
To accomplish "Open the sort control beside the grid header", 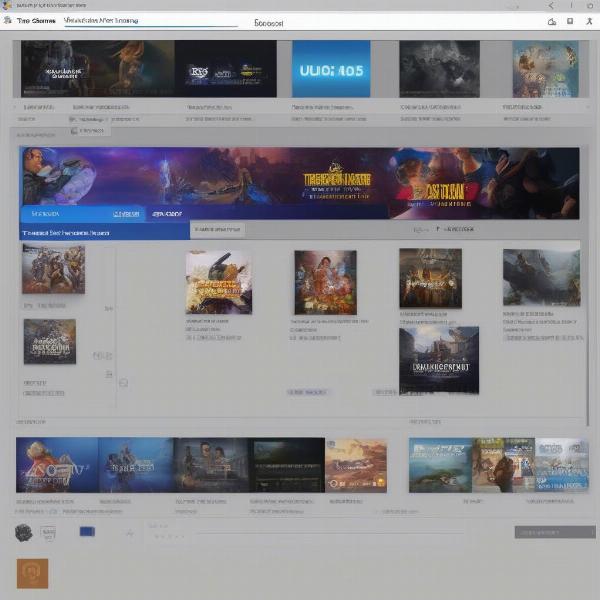I will point(455,229).
